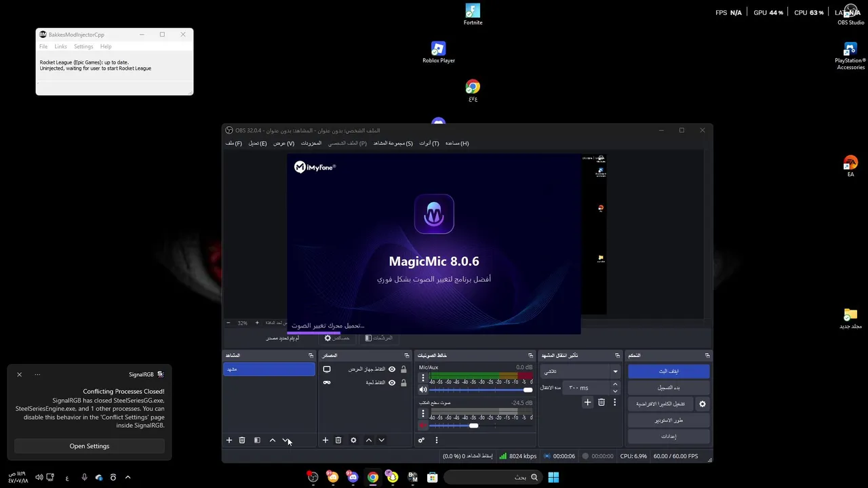Move source up arrow in sources panel
Image resolution: width=868 pixels, height=488 pixels.
tap(369, 440)
